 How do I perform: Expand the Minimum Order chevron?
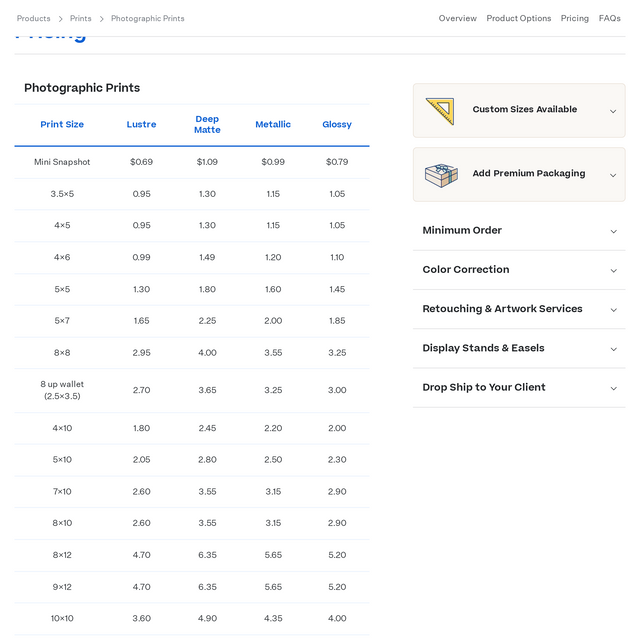613,231
